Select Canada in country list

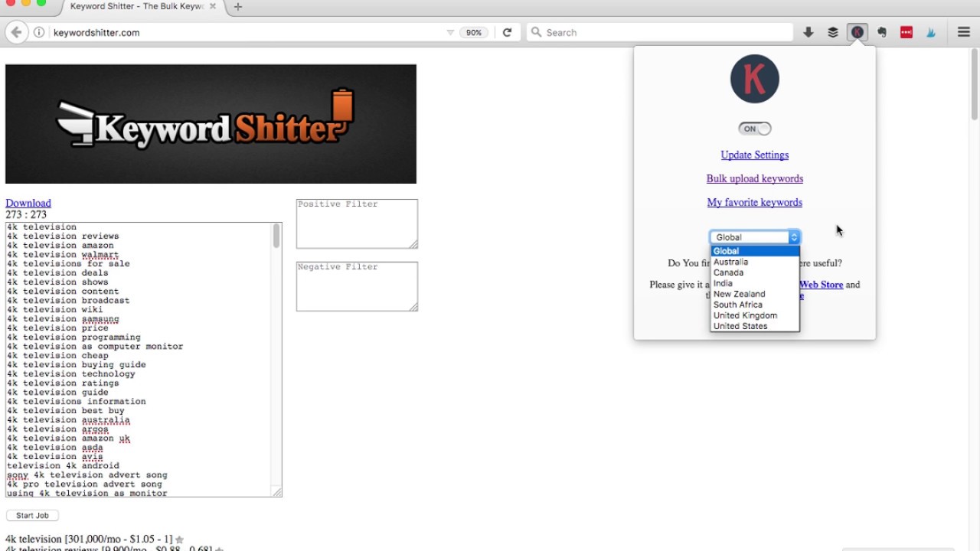pyautogui.click(x=755, y=272)
